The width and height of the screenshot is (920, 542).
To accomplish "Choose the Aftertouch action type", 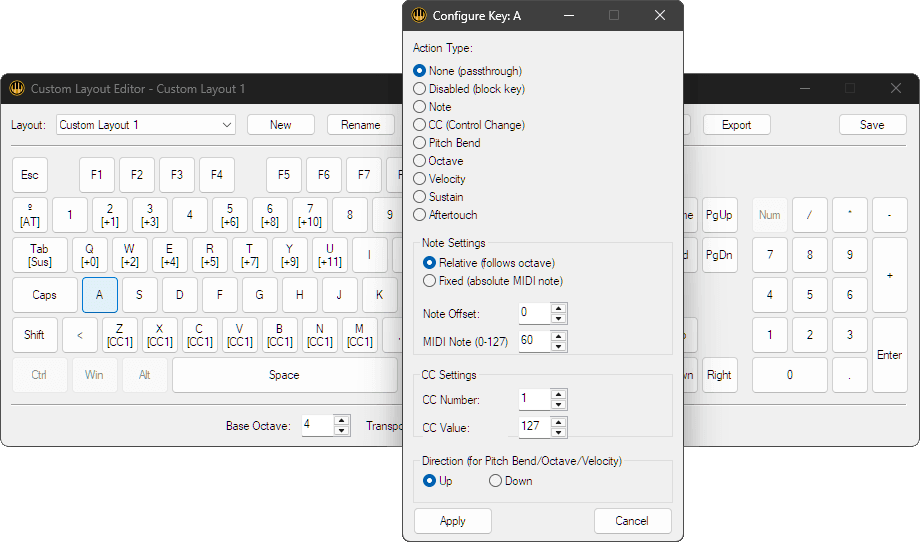I will 445,215.
